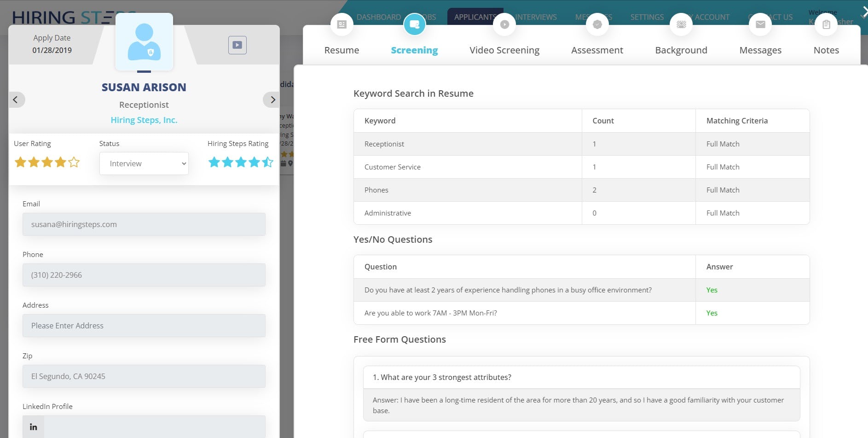The height and width of the screenshot is (438, 868).
Task: Click the LinkedIn icon under LinkedIn Profile
Action: coord(33,426)
